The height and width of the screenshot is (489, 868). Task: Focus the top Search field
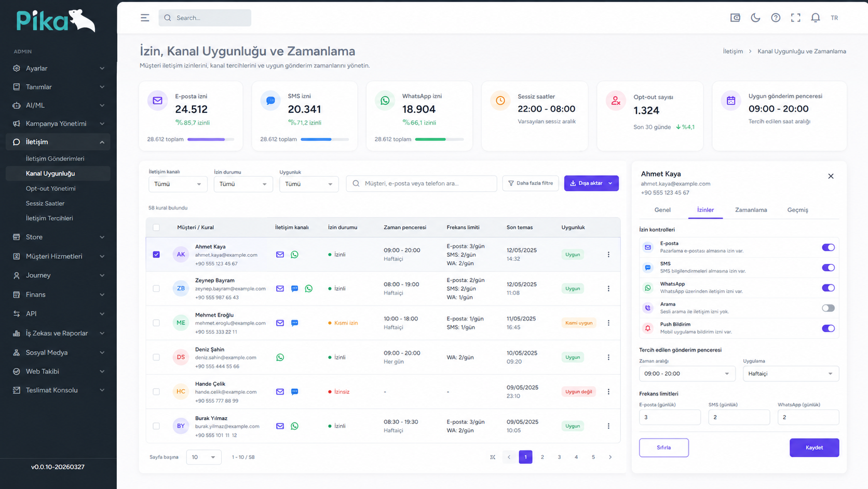click(205, 18)
